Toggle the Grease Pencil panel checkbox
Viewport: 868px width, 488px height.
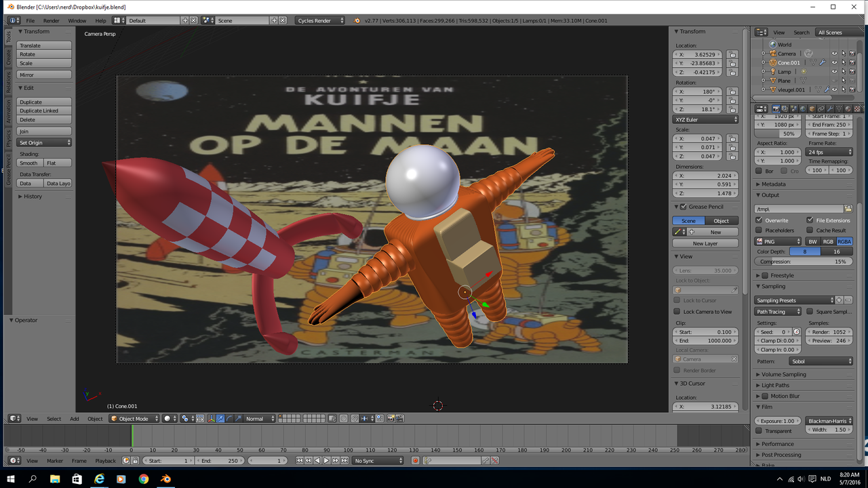(x=684, y=207)
